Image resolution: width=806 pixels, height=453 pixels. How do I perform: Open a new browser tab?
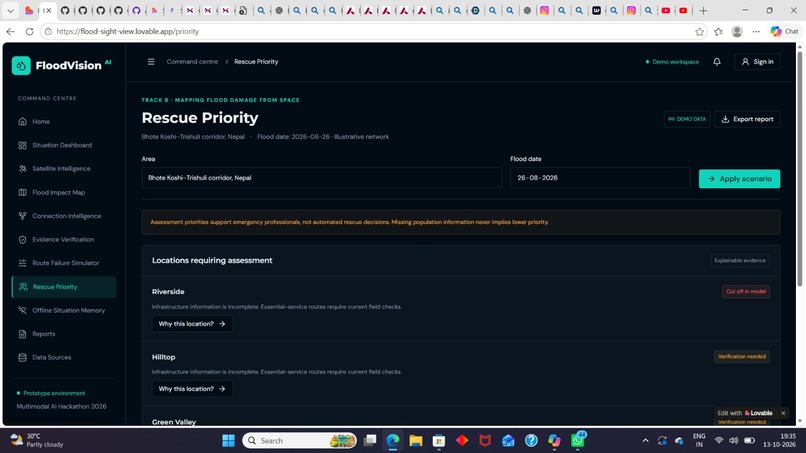pos(703,10)
